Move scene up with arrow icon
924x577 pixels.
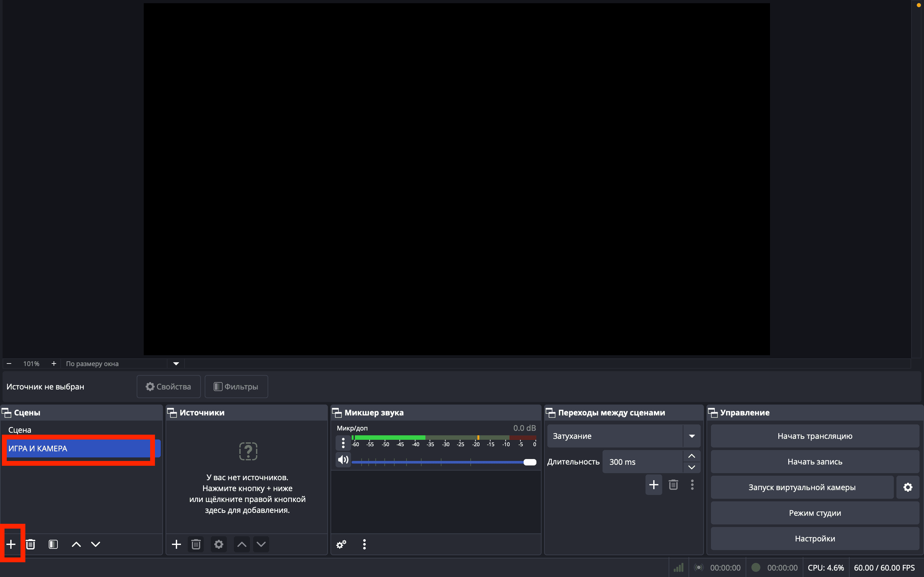76,544
